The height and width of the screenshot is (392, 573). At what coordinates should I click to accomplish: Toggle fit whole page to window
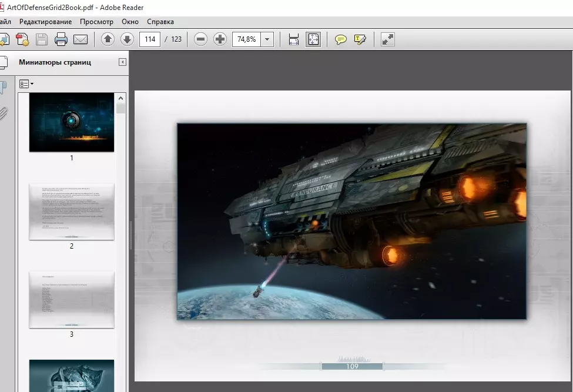point(313,39)
